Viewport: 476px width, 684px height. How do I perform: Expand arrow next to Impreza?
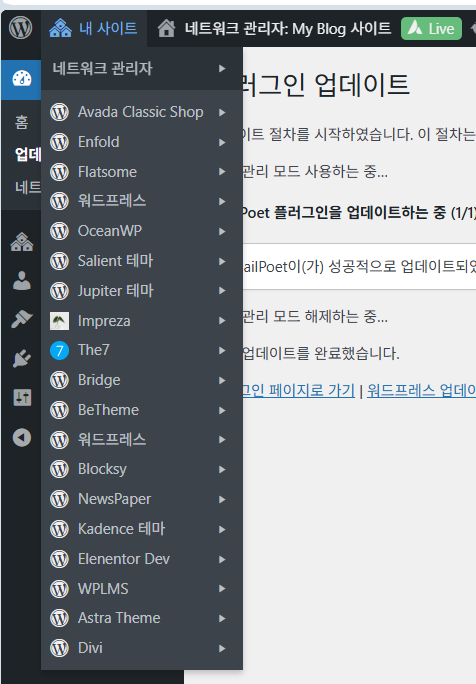[222, 321]
